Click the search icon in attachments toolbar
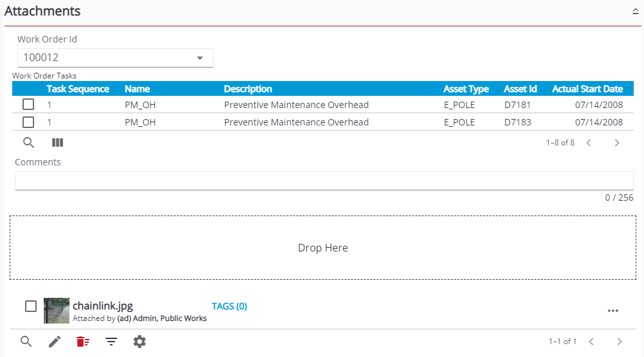This screenshot has width=644, height=357. tap(26, 342)
